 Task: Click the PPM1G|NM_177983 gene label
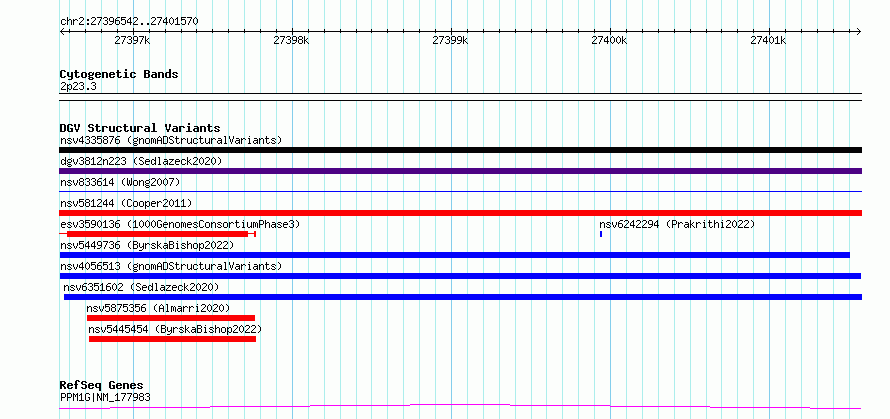click(105, 397)
